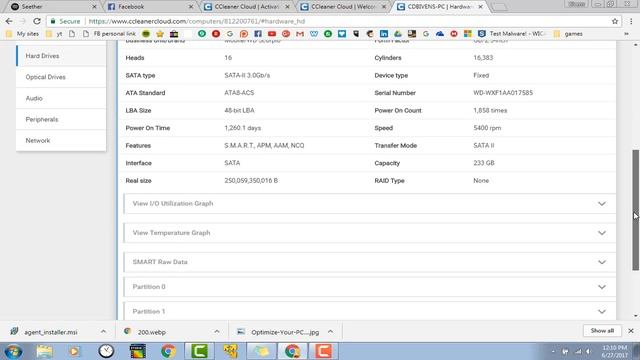The width and height of the screenshot is (640, 360).
Task: Select serial number WD-WXF1AA017585
Action: [503, 93]
